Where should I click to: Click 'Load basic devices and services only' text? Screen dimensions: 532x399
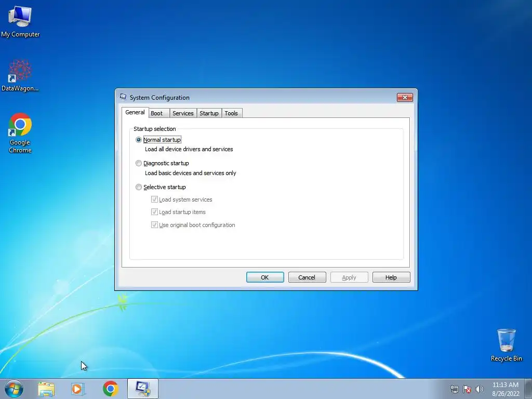(190, 172)
